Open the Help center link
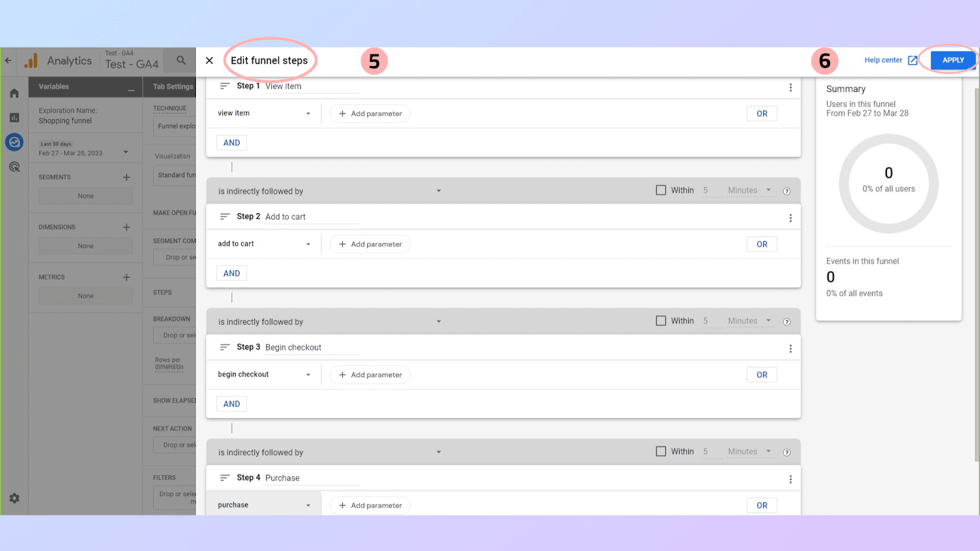 coord(883,60)
